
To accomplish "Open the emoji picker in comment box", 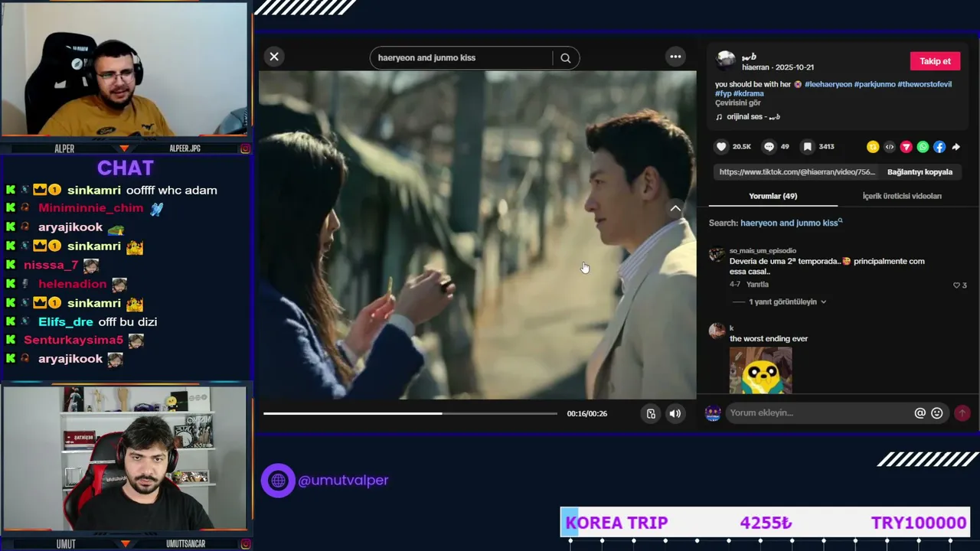I will coord(937,413).
